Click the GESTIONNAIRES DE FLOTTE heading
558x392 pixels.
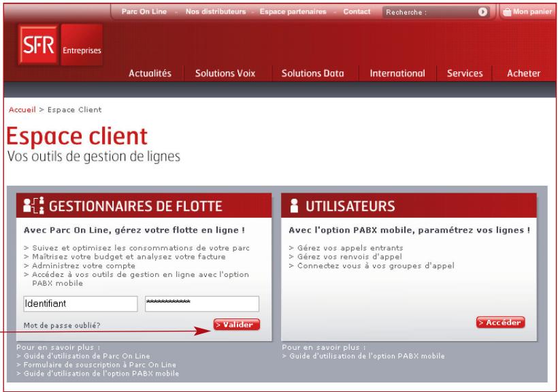point(135,206)
